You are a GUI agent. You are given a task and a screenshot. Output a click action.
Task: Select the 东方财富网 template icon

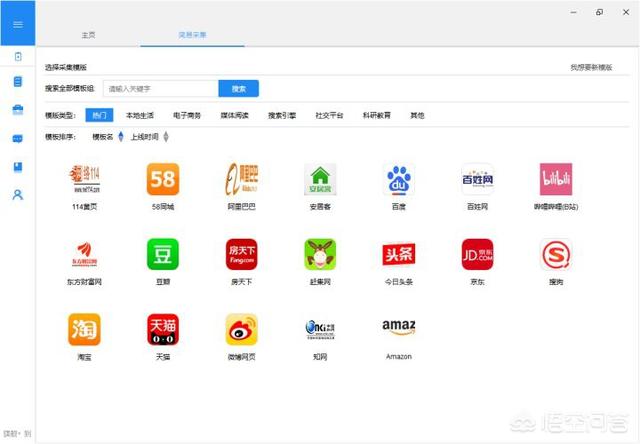click(x=84, y=254)
